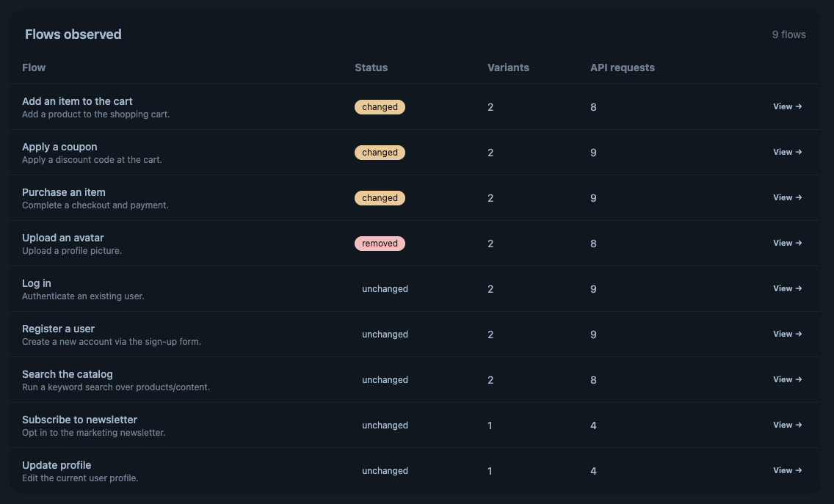Click the Log in flow title

click(37, 283)
